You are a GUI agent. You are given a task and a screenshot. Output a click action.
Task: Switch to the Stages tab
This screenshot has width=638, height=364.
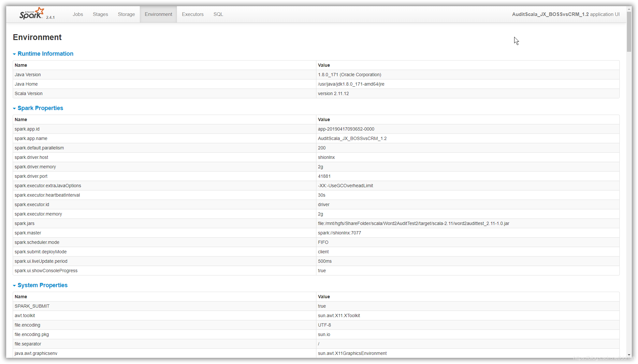[x=100, y=14]
